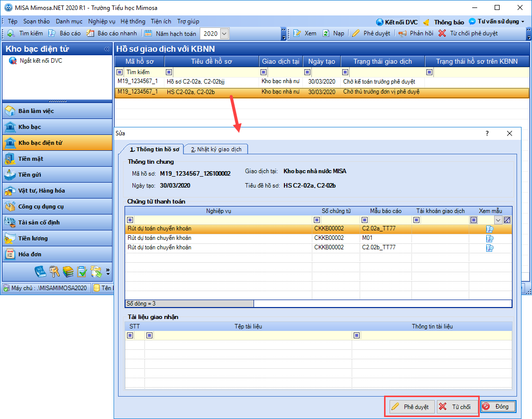
Task: Click Ngắt kết nối DVC in sidebar
Action: coord(36,61)
